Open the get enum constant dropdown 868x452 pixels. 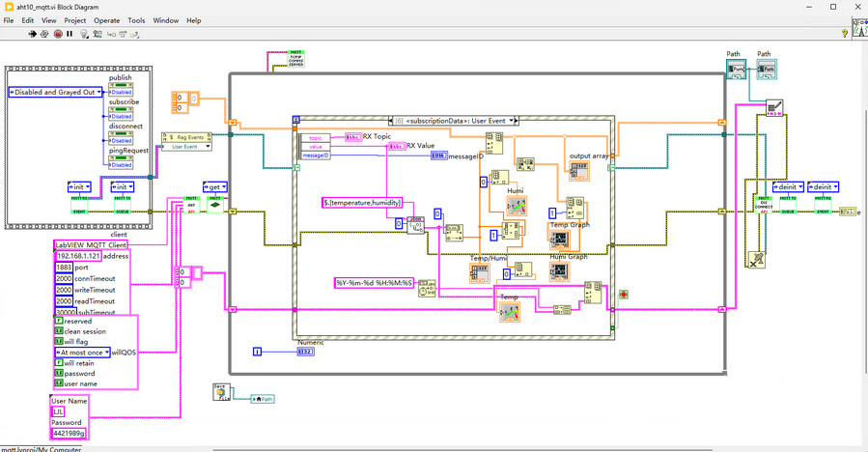pos(215,187)
